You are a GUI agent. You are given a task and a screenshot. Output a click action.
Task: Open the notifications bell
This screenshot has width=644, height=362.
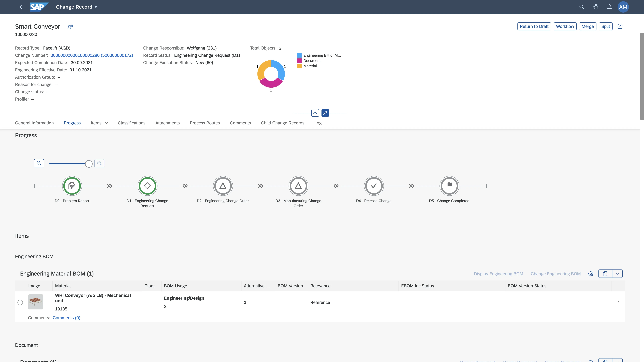[x=609, y=7]
